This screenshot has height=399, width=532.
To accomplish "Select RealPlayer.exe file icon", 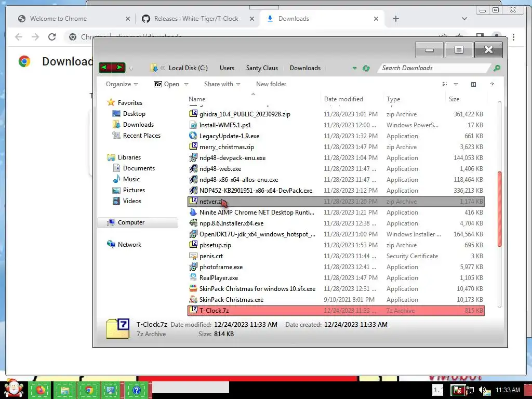I will point(193,277).
